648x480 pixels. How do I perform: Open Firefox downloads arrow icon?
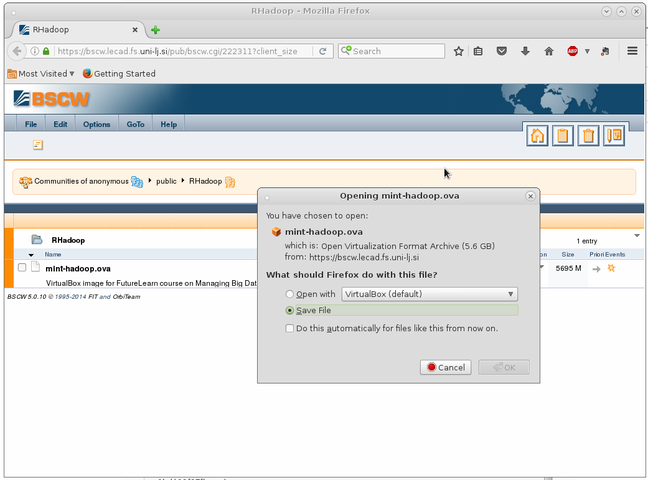pyautogui.click(x=525, y=51)
